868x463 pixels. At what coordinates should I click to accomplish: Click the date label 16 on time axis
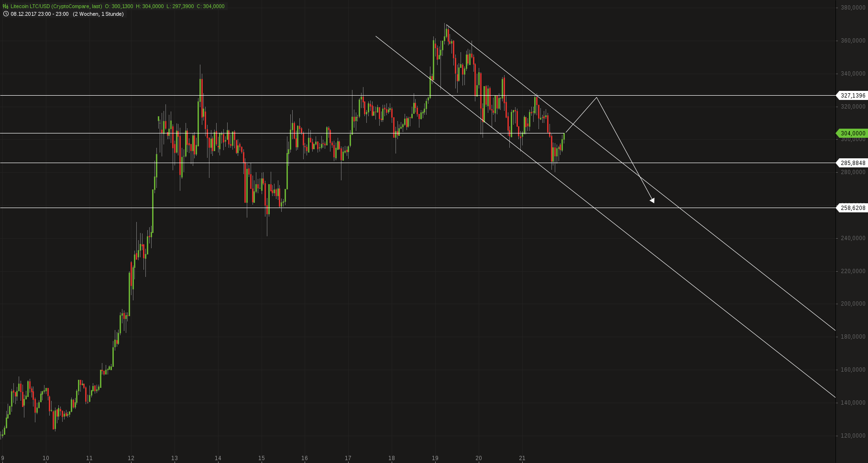pyautogui.click(x=305, y=458)
